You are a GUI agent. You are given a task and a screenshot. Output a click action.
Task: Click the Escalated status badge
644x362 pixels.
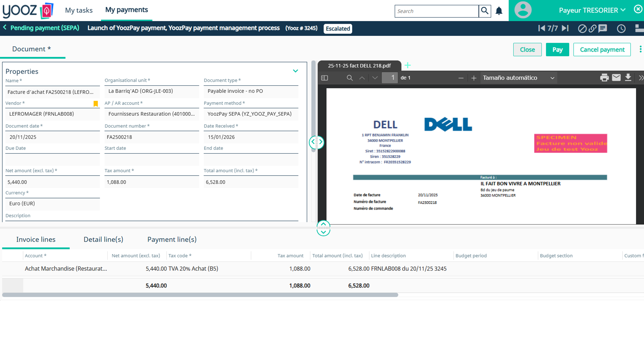point(338,28)
